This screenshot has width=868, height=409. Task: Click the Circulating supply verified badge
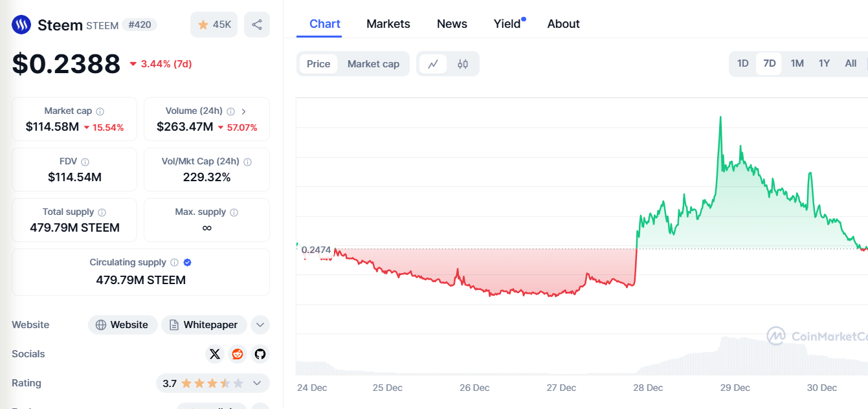click(x=188, y=262)
